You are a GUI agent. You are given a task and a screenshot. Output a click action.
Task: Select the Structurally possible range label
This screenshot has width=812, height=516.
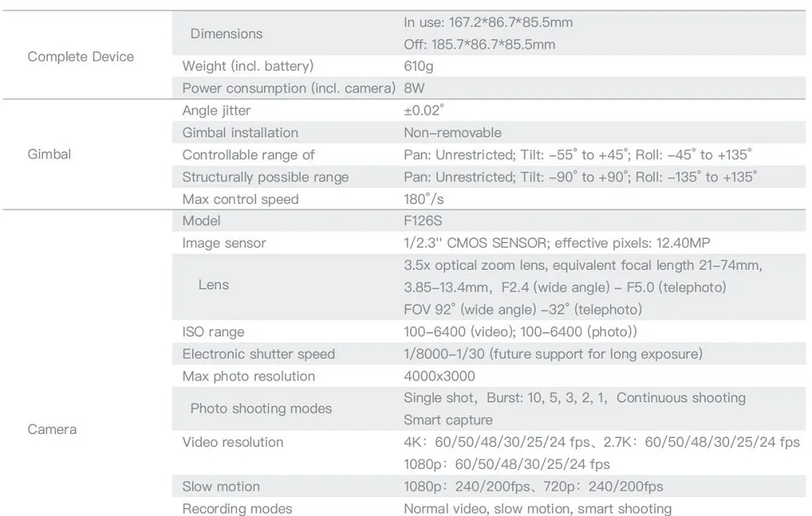pyautogui.click(x=265, y=177)
